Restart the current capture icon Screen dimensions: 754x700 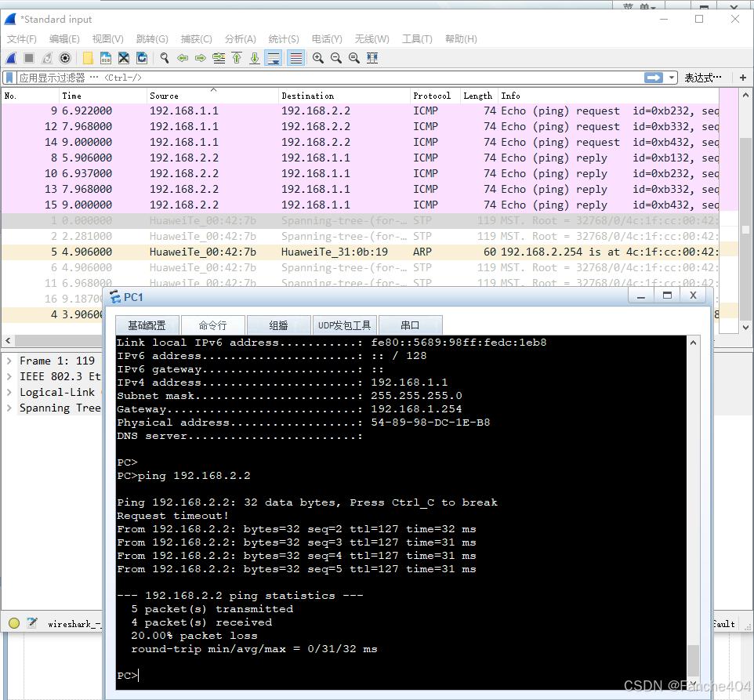coord(47,58)
